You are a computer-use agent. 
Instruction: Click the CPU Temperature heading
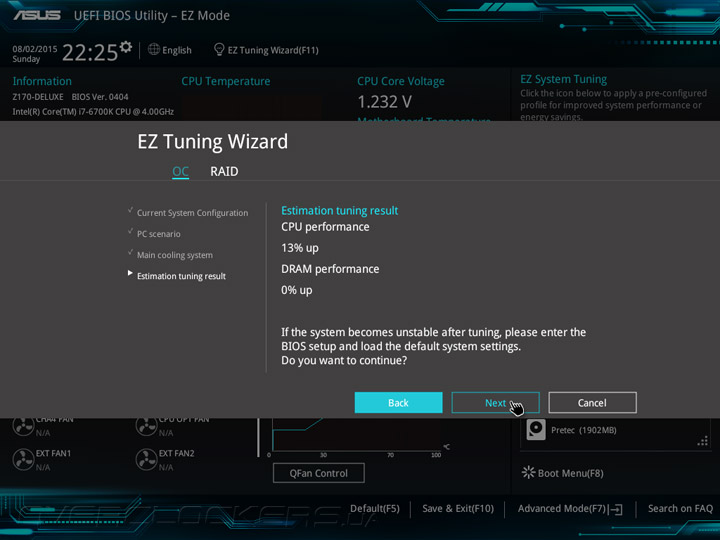pos(225,81)
